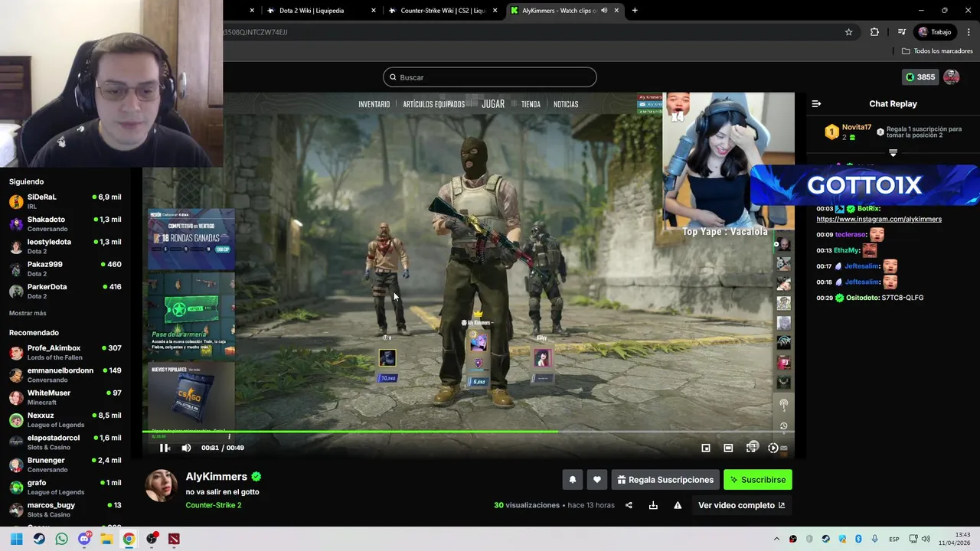Open WhatsApp from the taskbar

coord(61,539)
